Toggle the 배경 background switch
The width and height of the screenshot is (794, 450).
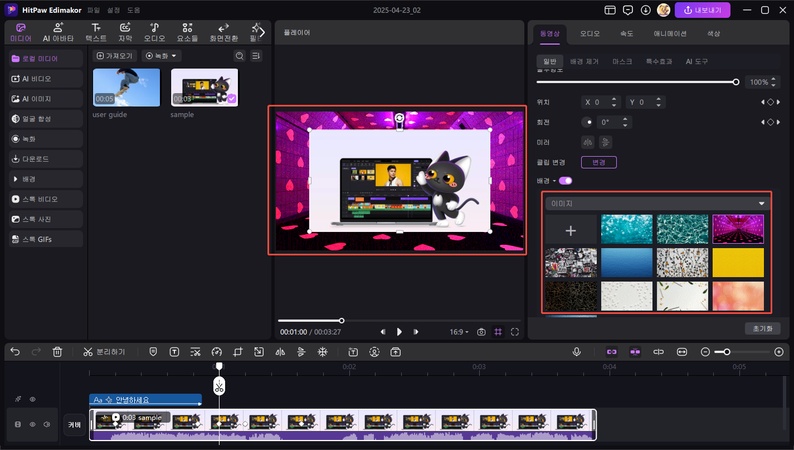point(566,181)
